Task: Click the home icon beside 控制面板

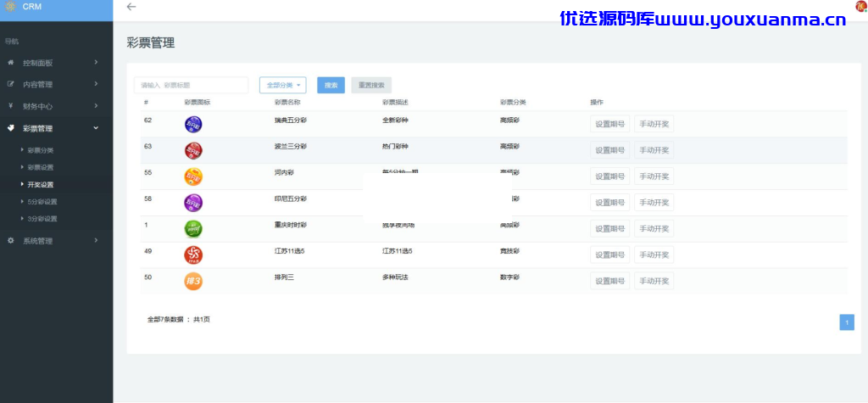Action: [10, 63]
